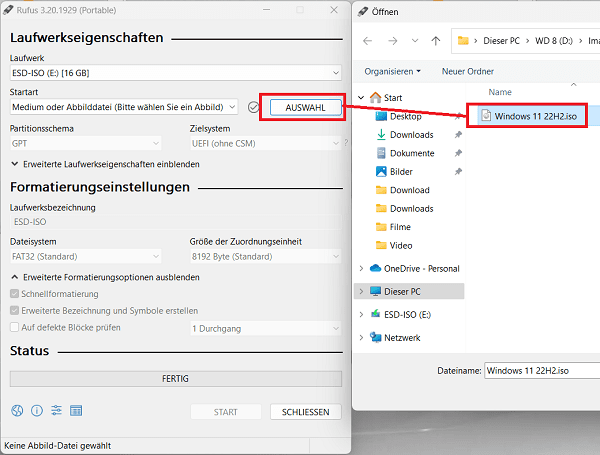Open Bilder in navigation pane
Viewport: 600px width, 455px height.
point(401,171)
